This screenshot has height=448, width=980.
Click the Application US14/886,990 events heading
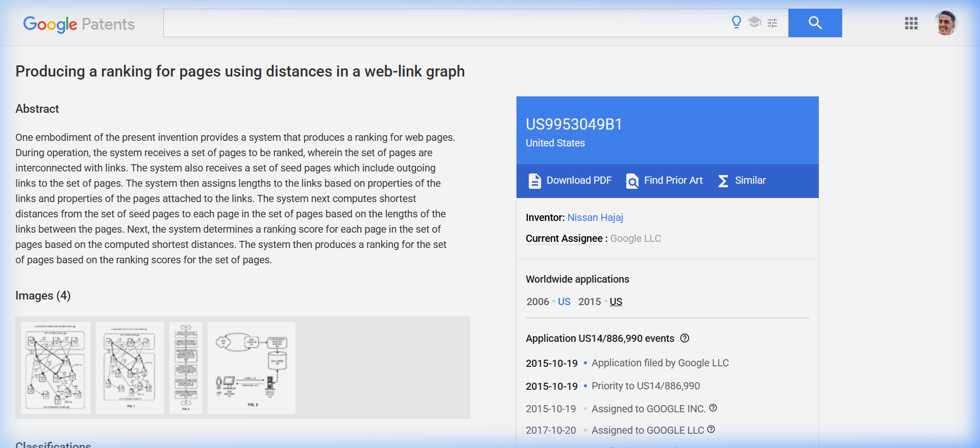coord(600,338)
